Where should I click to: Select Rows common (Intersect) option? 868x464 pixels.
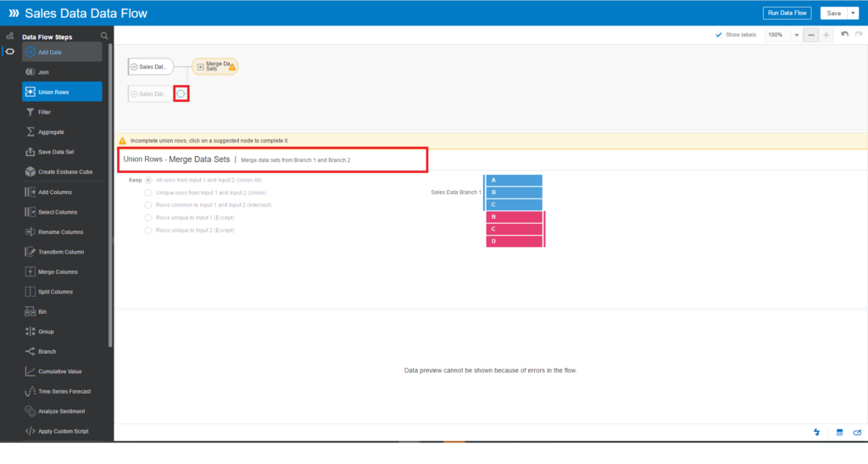click(148, 205)
